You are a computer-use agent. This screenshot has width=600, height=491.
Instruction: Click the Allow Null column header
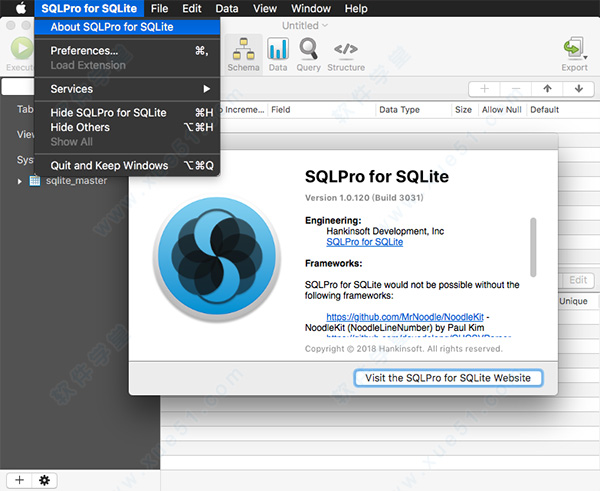502,110
